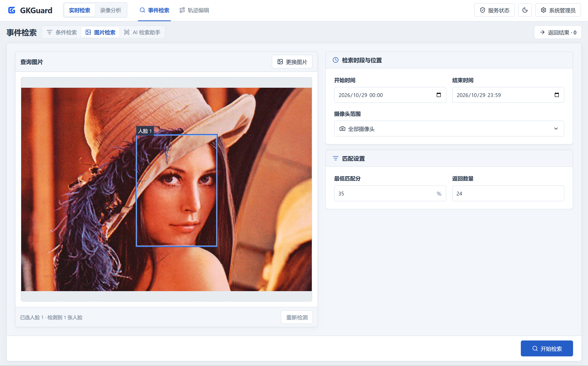Click the 人脸 1 label tag
This screenshot has width=588, height=366.
pos(145,131)
